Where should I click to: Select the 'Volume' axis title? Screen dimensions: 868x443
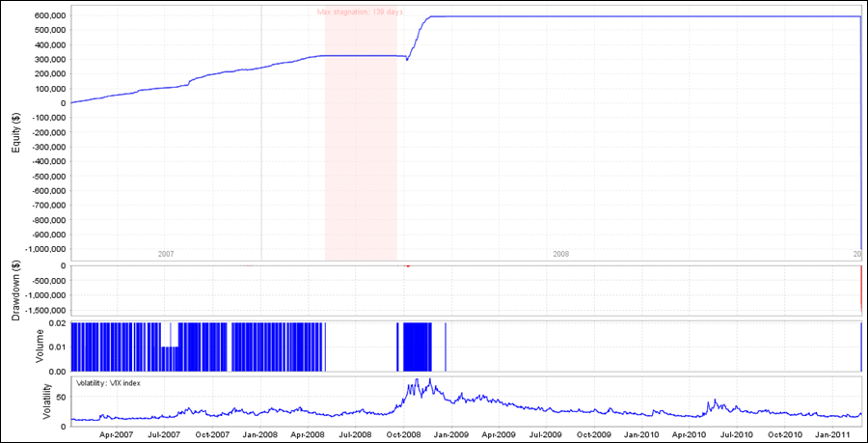pyautogui.click(x=14, y=346)
